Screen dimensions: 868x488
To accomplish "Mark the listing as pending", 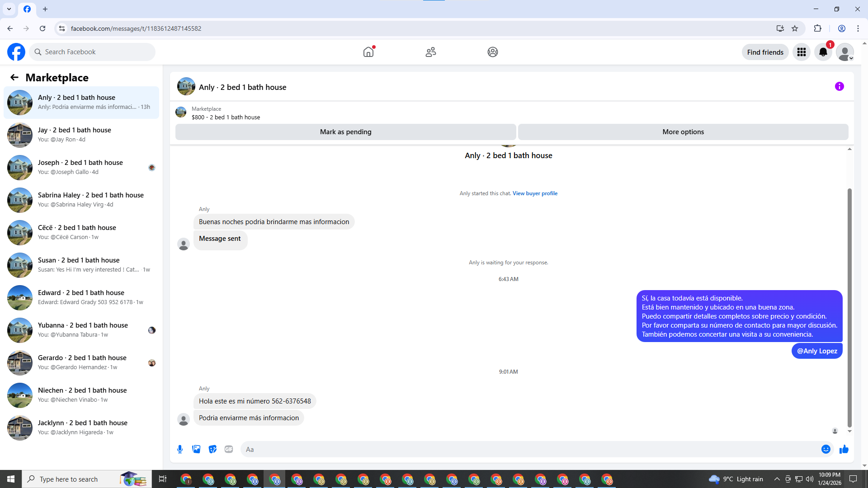I will coord(345,132).
